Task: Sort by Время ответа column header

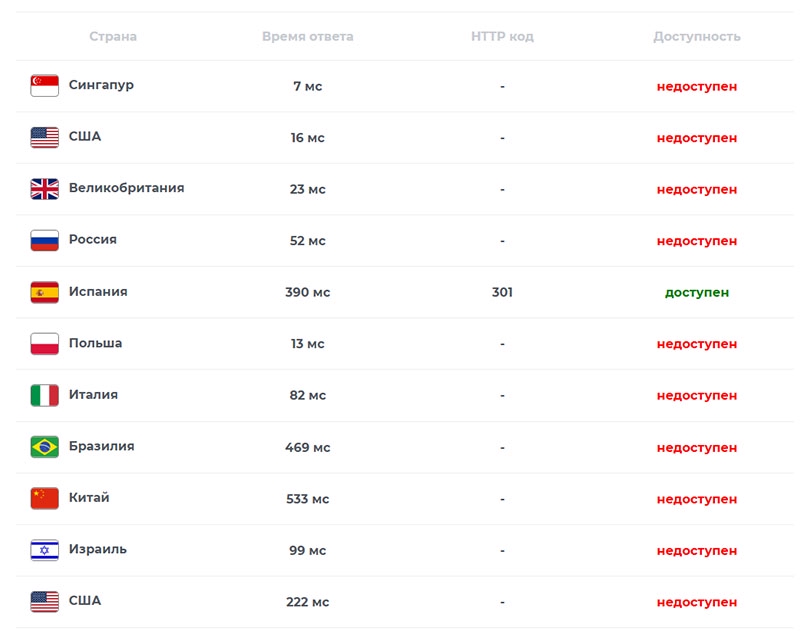Action: [x=308, y=36]
